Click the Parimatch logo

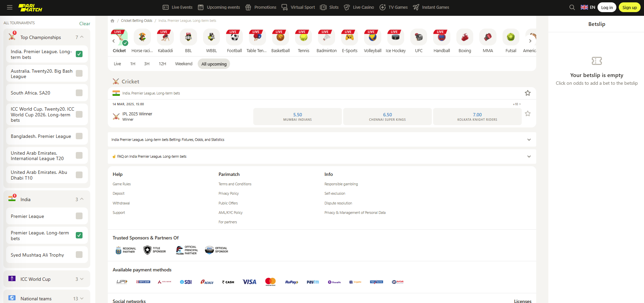pos(30,7)
